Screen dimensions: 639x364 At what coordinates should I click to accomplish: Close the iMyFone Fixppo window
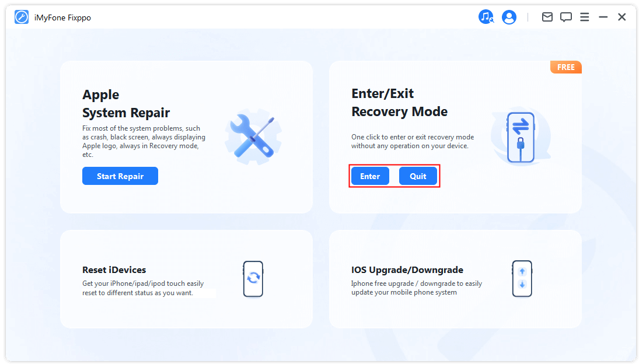point(622,17)
